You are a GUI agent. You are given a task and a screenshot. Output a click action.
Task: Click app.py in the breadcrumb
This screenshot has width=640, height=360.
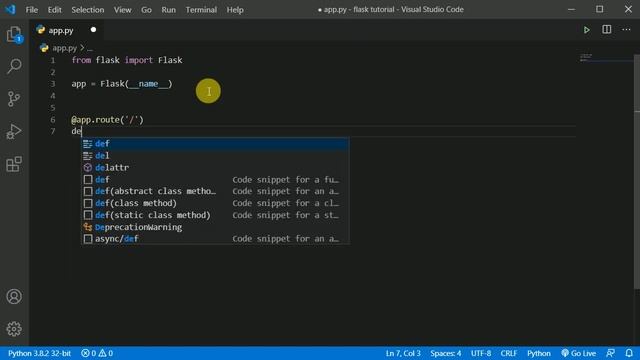pyautogui.click(x=64, y=48)
